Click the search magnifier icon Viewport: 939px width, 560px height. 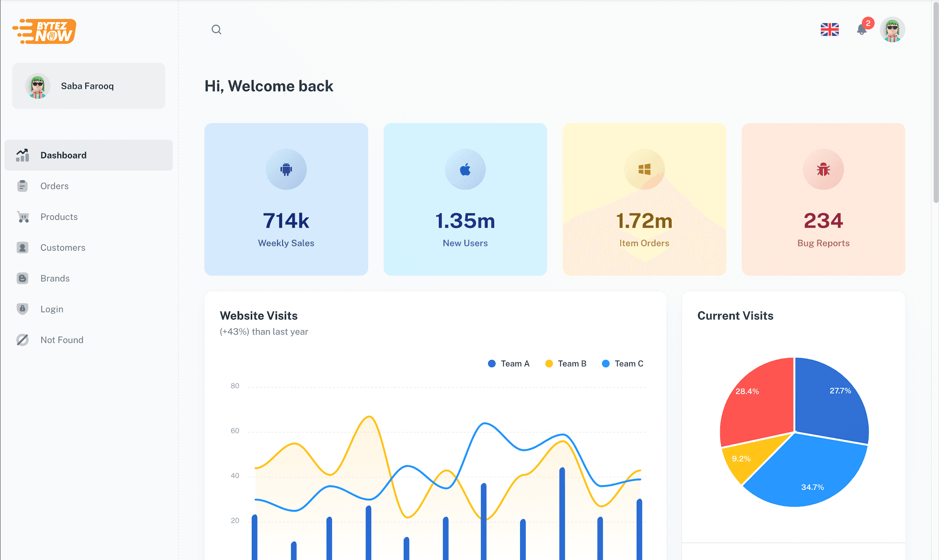[216, 30]
